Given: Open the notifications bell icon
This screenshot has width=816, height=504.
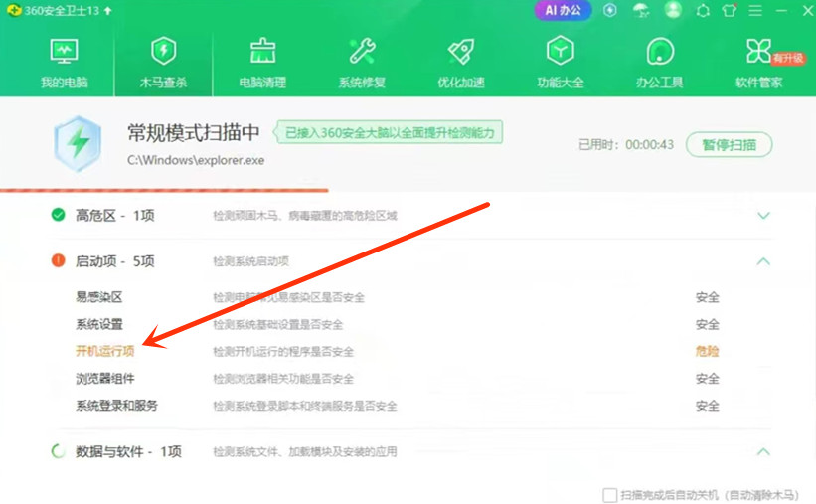Looking at the screenshot, I should 703,10.
